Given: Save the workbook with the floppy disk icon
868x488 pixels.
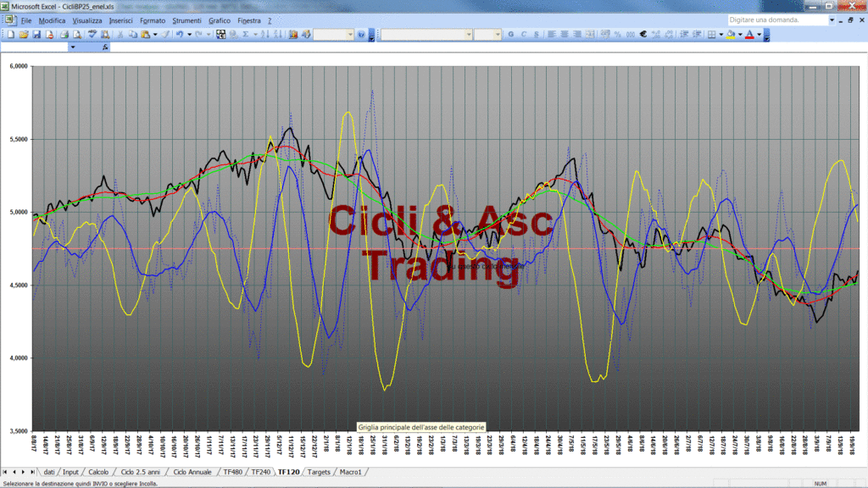Looking at the screenshot, I should pyautogui.click(x=36, y=34).
